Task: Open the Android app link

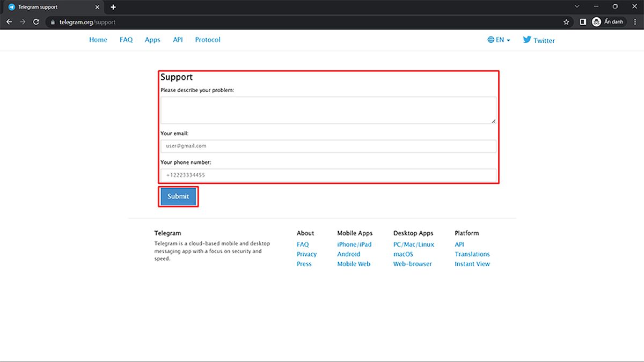Action: click(x=349, y=254)
